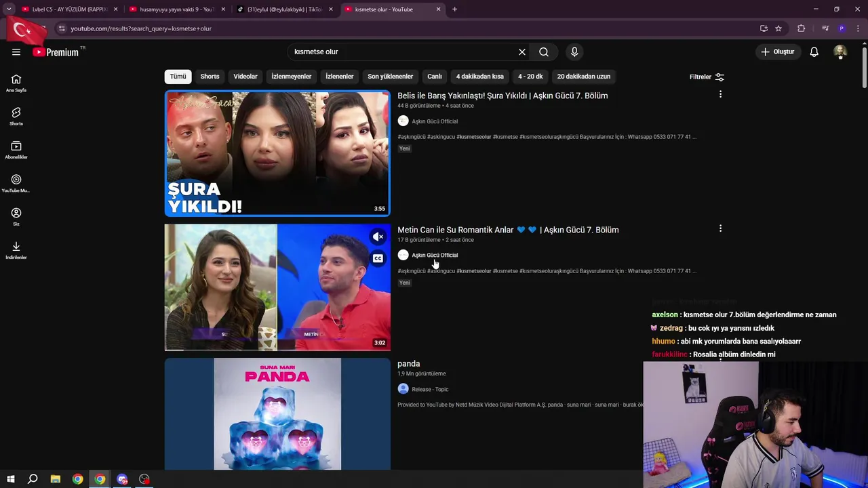Open the Chrome tab search chevron
Screen dimensions: 868x488
coord(9,9)
